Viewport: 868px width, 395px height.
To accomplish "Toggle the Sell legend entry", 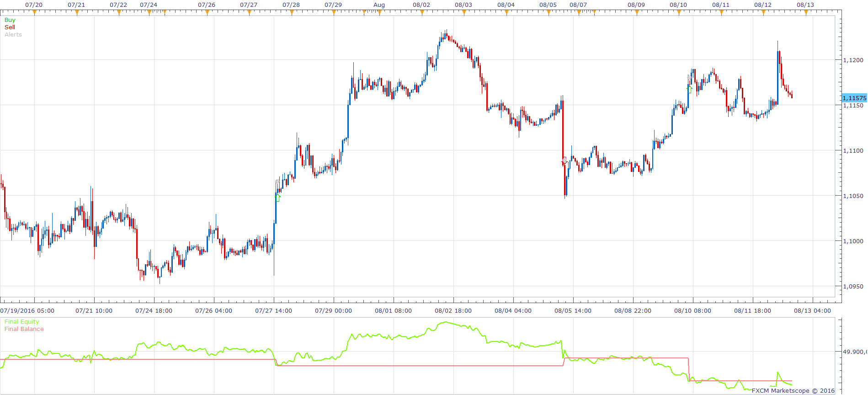I will [10, 27].
